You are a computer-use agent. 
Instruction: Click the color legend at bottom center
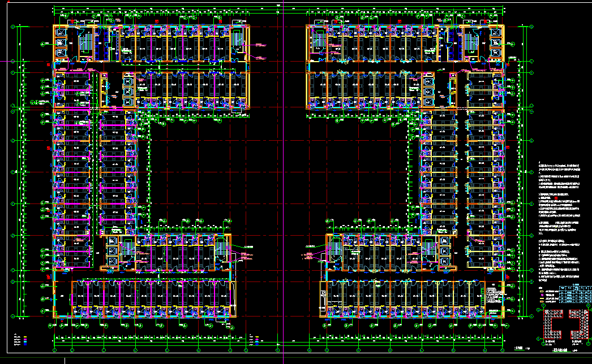[255, 339]
